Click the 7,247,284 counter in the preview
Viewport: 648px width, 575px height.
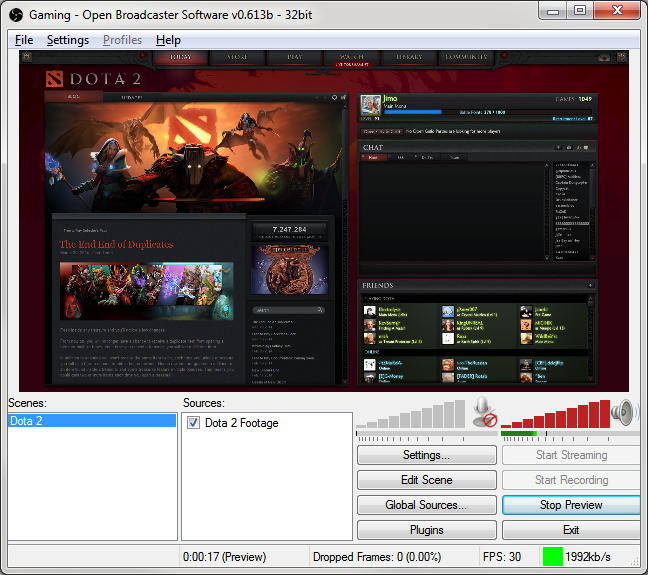289,229
